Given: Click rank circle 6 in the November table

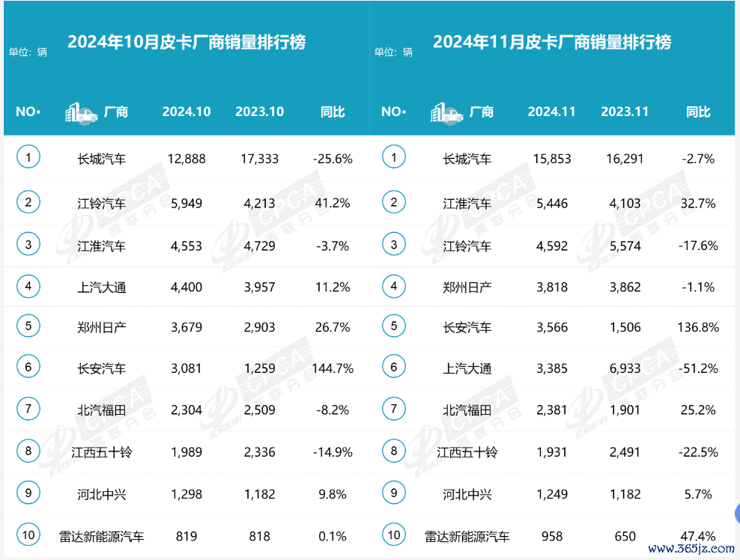Looking at the screenshot, I should coord(394,367).
